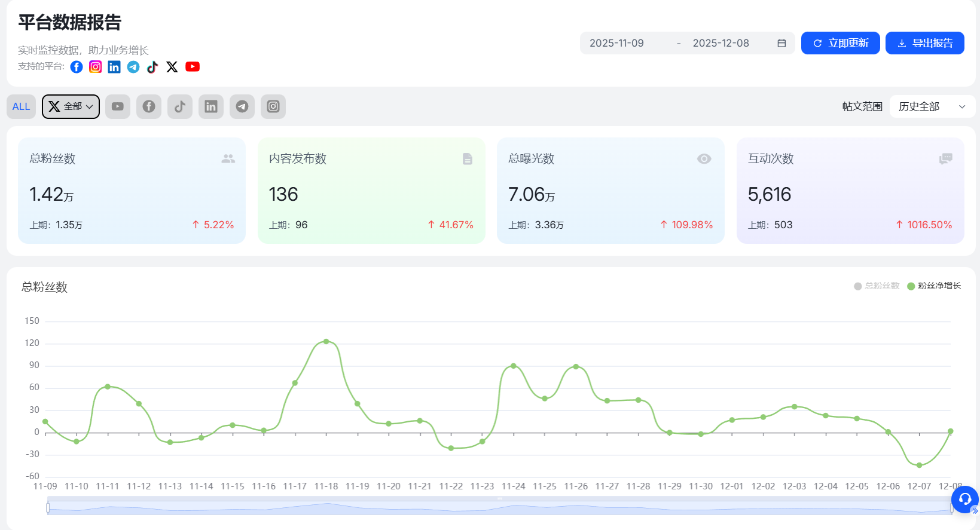The image size is (980, 530).
Task: Click the 11-18 peak data point
Action: (x=326, y=342)
